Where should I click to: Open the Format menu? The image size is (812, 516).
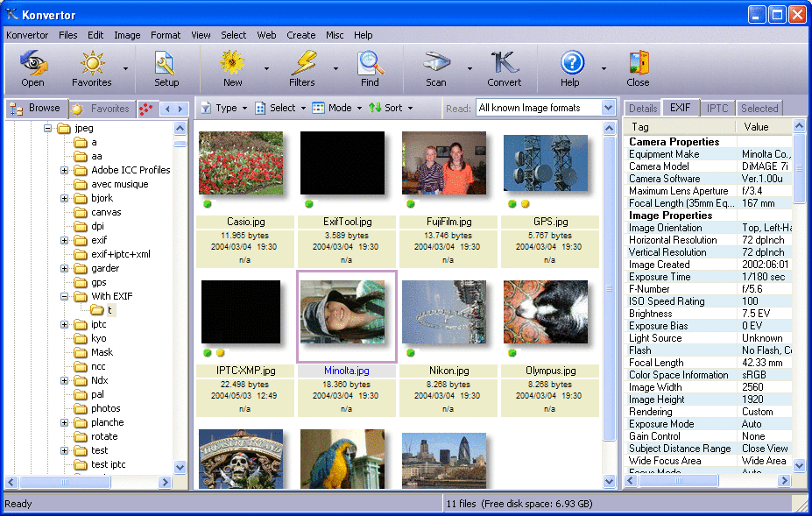pos(166,35)
